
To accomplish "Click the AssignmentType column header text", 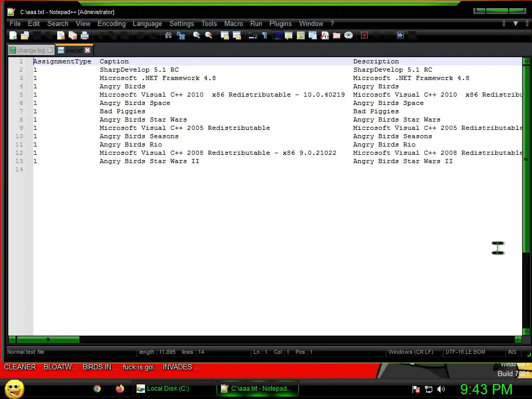I will (62, 61).
